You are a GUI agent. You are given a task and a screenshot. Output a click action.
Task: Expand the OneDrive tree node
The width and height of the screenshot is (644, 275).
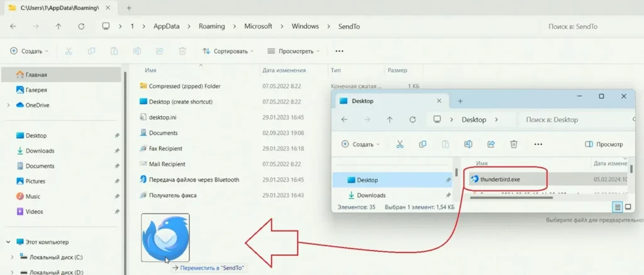[8, 105]
